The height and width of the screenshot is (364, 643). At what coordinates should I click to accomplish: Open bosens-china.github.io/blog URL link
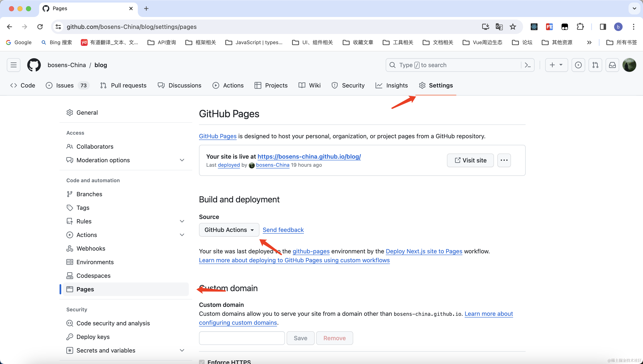tap(309, 156)
